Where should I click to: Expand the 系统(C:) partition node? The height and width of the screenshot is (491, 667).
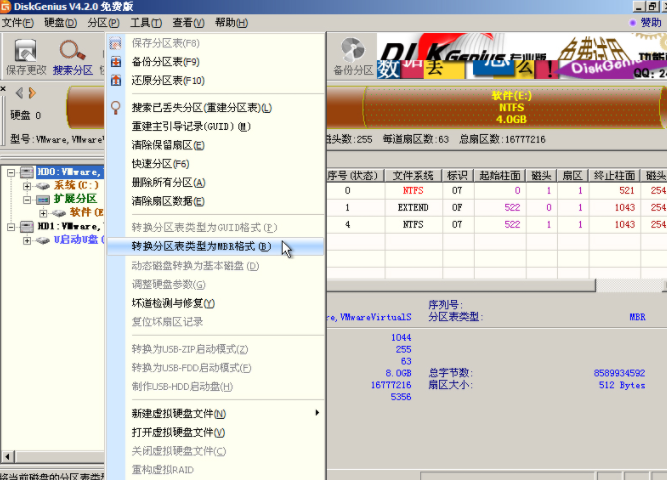click(27, 185)
